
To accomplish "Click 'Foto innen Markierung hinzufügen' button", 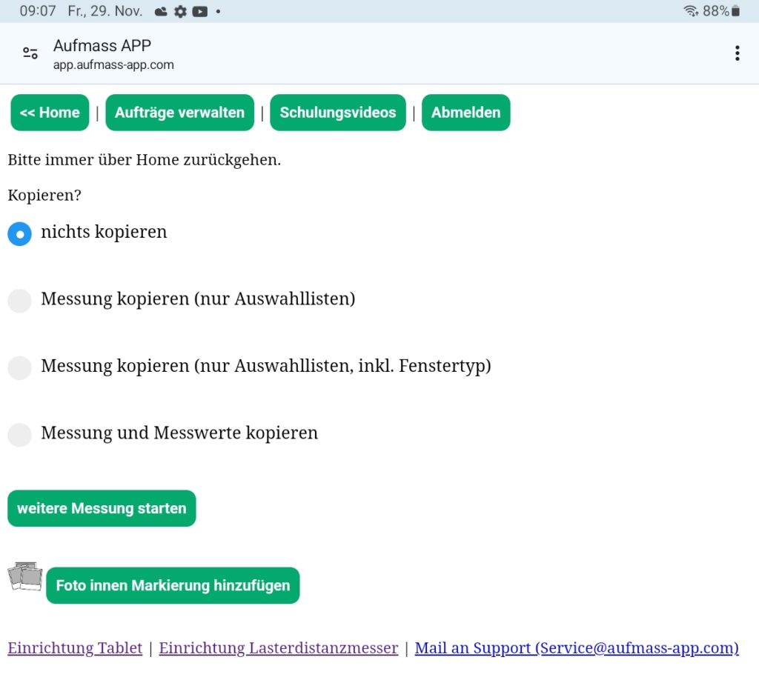I will click(x=173, y=585).
